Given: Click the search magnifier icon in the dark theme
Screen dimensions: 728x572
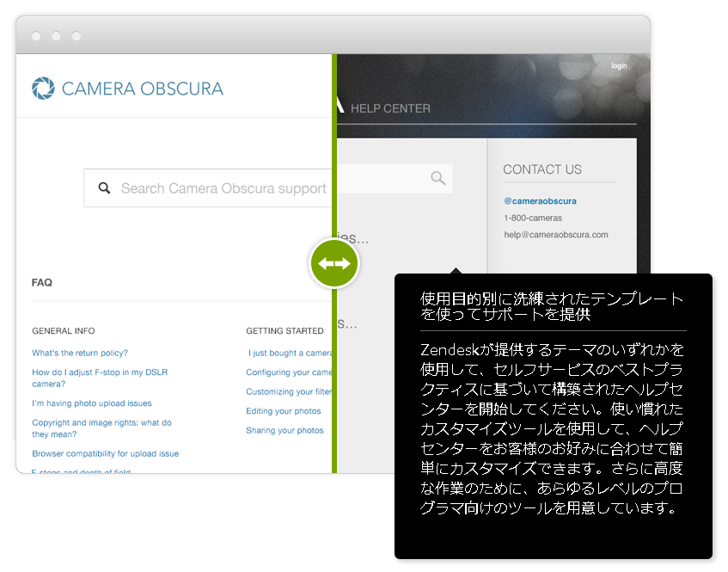Looking at the screenshot, I should coord(437,178).
